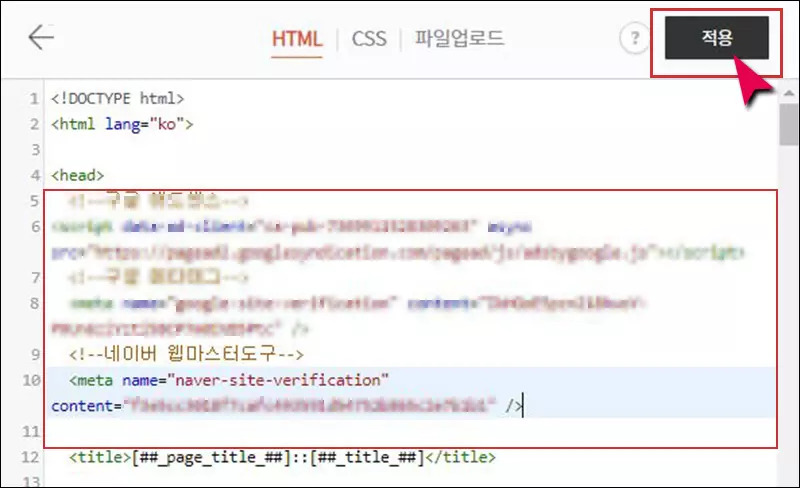The width and height of the screenshot is (800, 488).
Task: Open help via the question mark icon
Action: tap(634, 38)
